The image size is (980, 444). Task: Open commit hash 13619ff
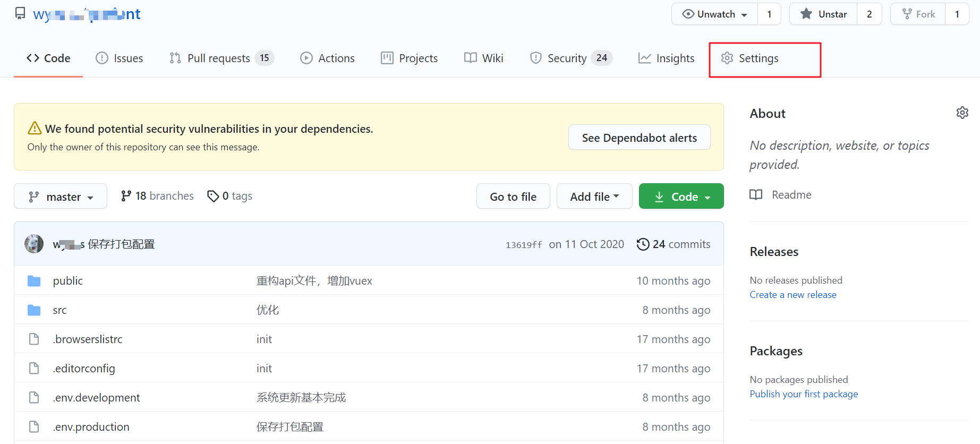524,245
